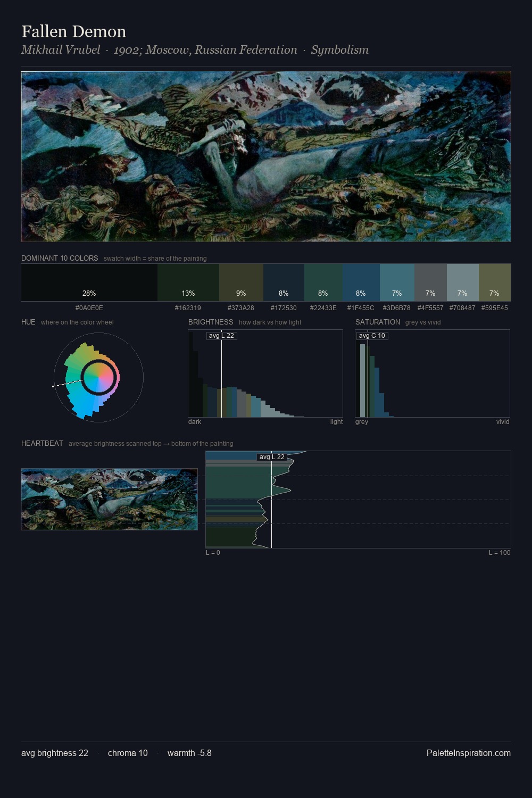Click the 'vivid' saturation axis label

coord(503,422)
